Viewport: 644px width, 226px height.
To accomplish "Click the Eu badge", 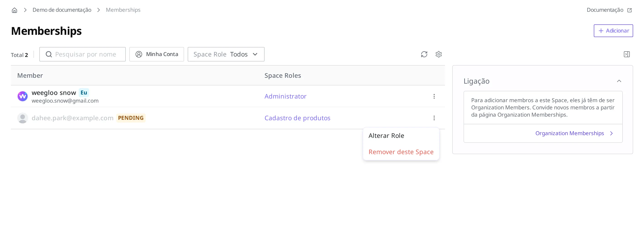I will pyautogui.click(x=84, y=93).
